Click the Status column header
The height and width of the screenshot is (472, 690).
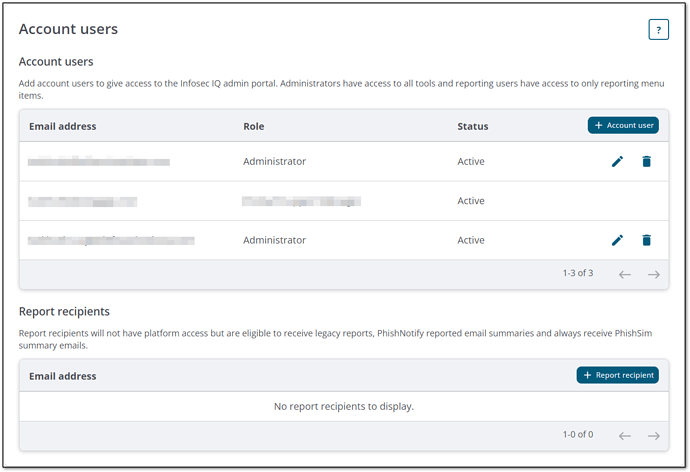pos(472,127)
